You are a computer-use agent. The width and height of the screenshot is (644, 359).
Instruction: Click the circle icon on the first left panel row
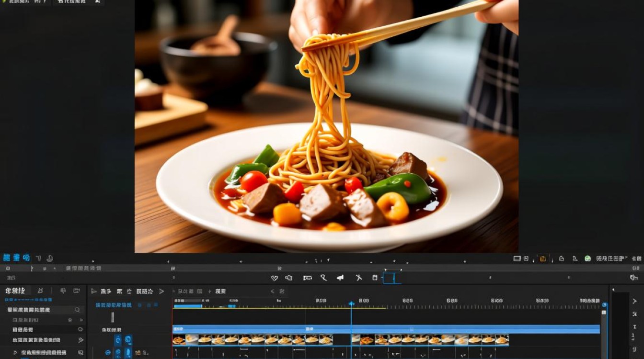77,310
